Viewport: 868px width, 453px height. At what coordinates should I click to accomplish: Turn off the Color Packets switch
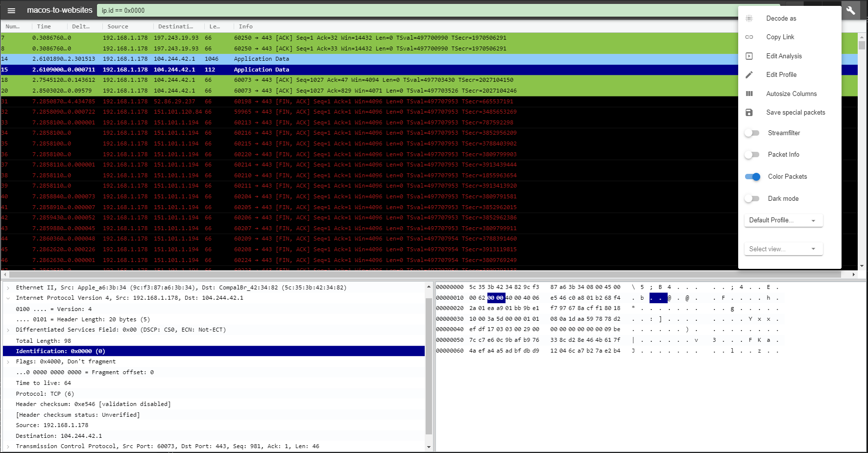752,177
